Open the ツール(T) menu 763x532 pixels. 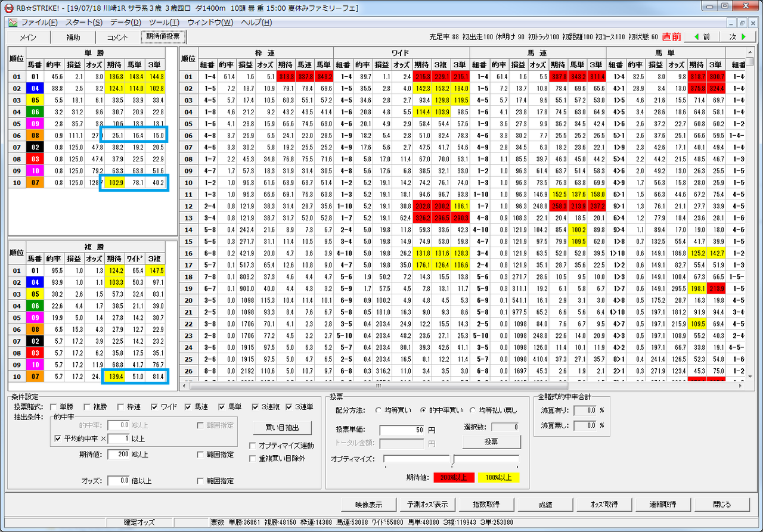point(164,23)
